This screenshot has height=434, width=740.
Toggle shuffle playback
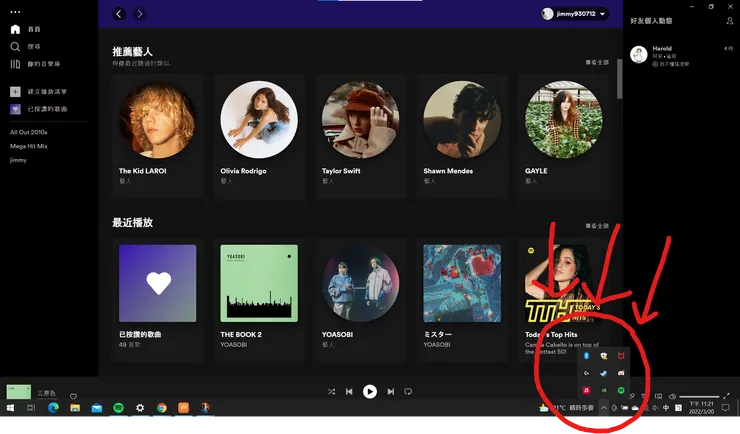[x=331, y=392]
